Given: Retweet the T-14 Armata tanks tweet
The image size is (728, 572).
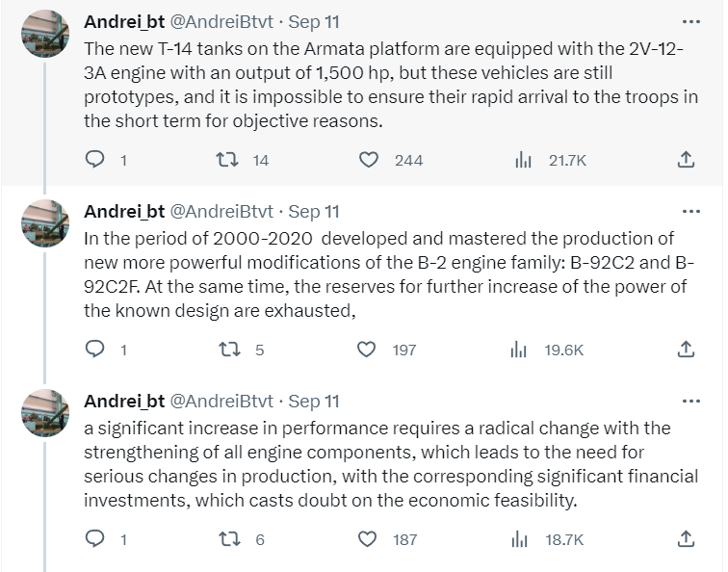Looking at the screenshot, I should click(231, 160).
